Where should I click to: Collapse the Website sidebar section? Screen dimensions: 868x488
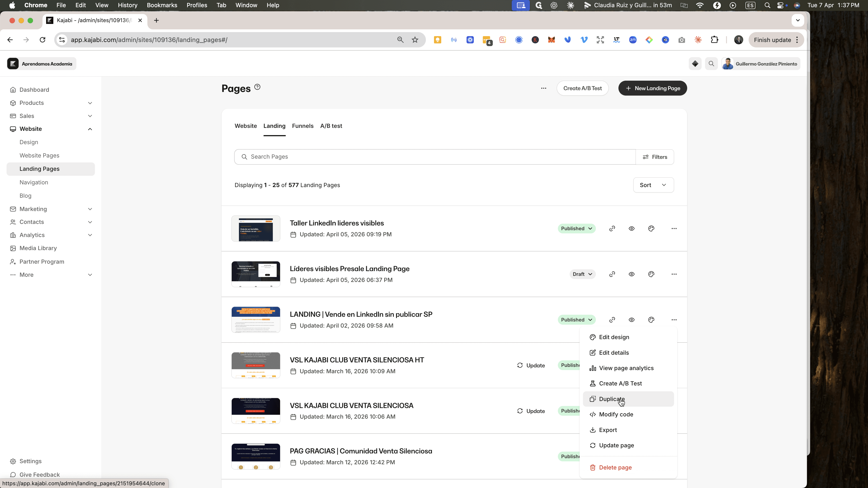point(51,129)
